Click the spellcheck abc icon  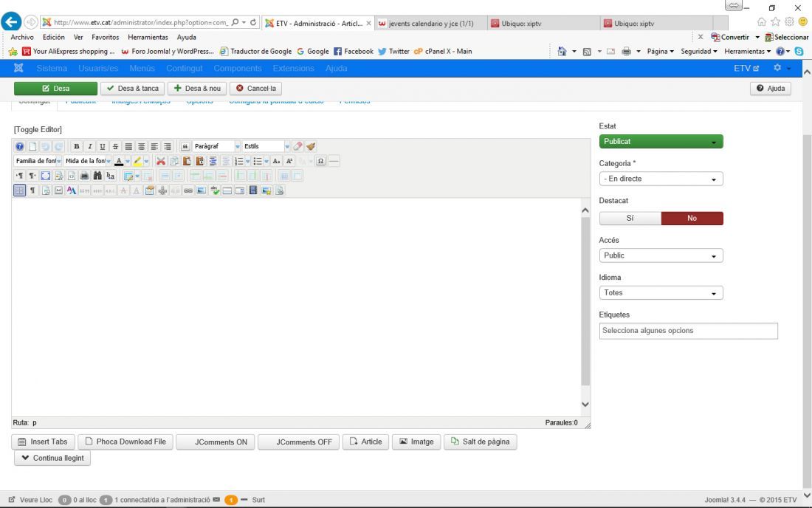[214, 190]
